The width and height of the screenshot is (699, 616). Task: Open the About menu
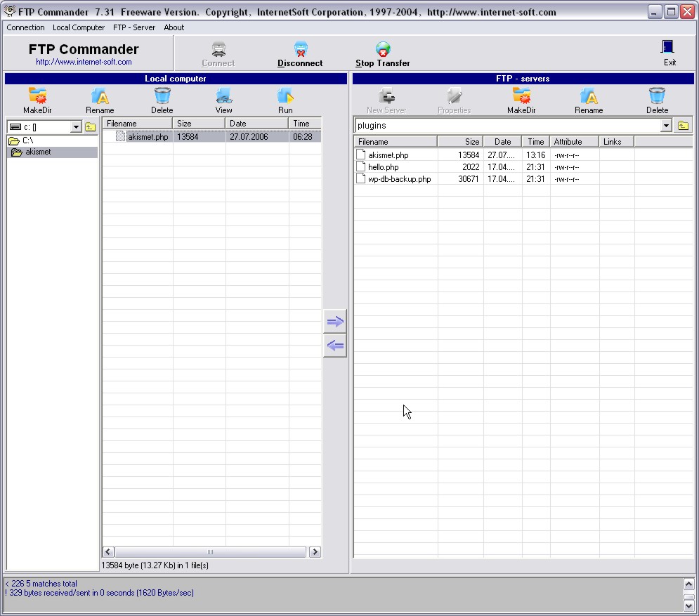point(174,27)
